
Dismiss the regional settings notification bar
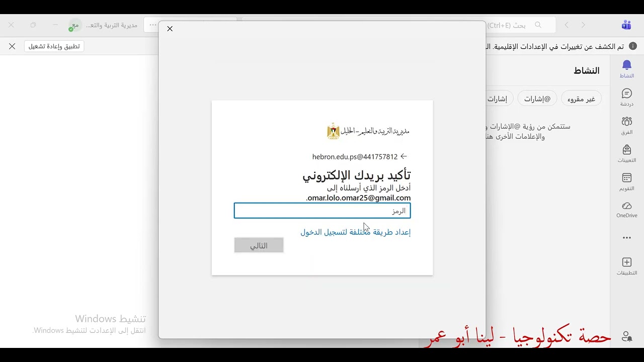tap(12, 46)
